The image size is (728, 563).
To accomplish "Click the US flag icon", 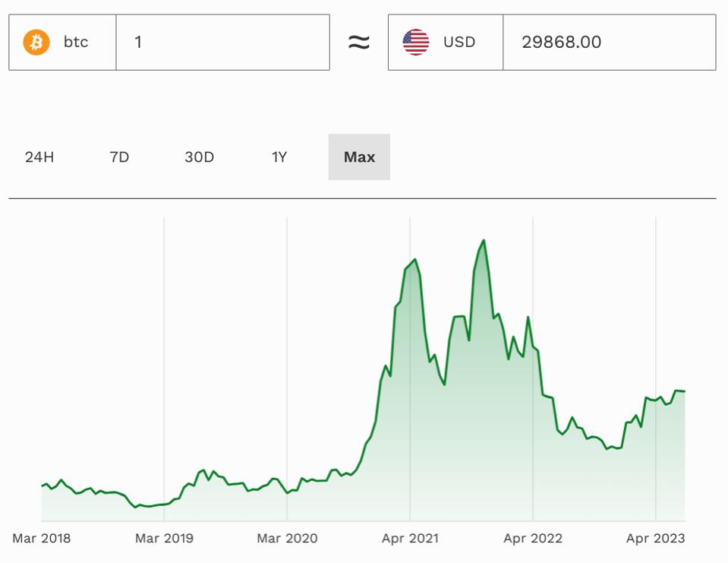I will pyautogui.click(x=416, y=42).
